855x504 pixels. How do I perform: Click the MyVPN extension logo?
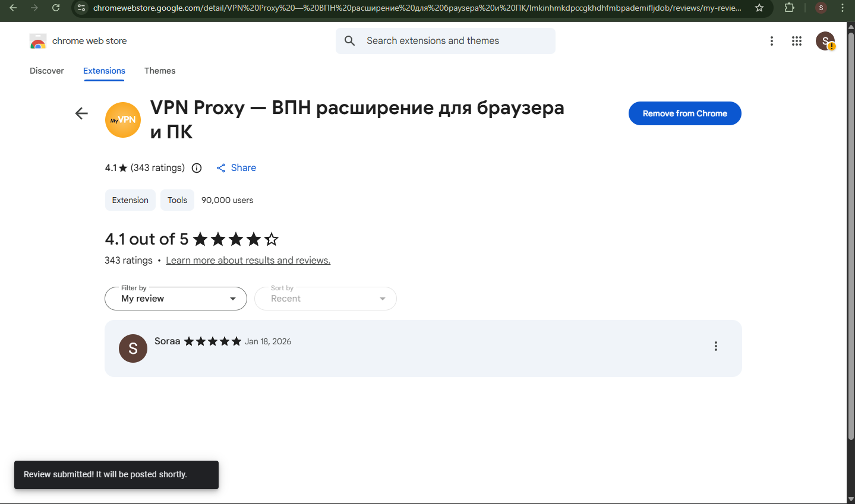pyautogui.click(x=123, y=120)
